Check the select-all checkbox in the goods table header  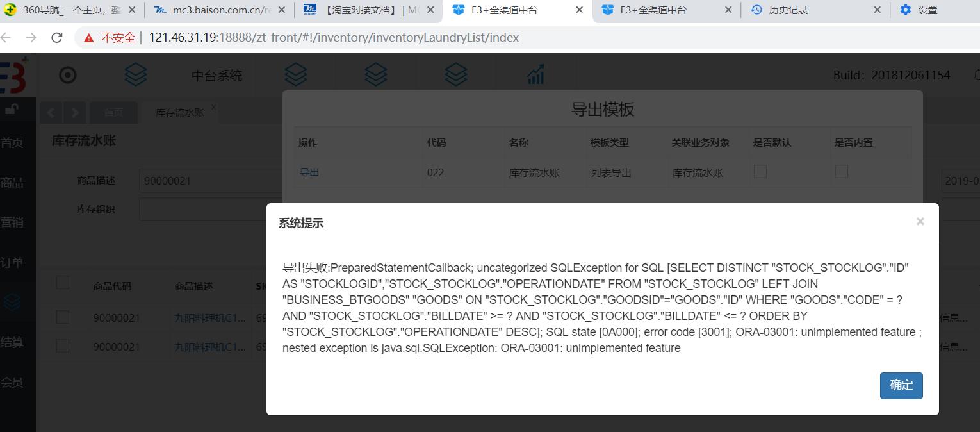coord(62,282)
